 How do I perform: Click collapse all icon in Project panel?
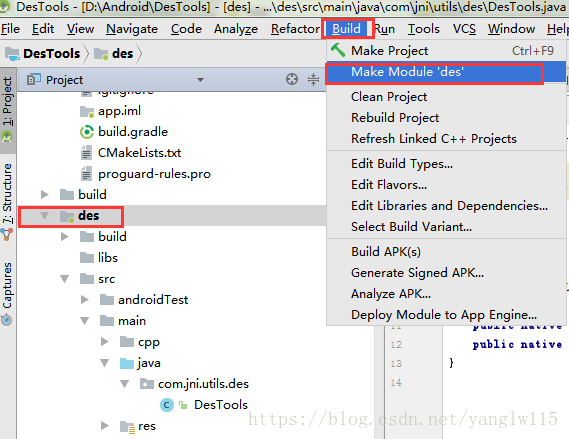[x=313, y=79]
